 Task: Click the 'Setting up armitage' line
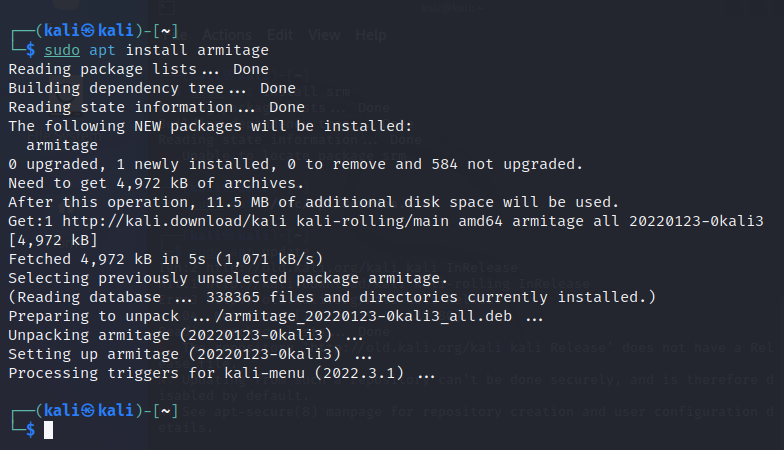[190, 354]
